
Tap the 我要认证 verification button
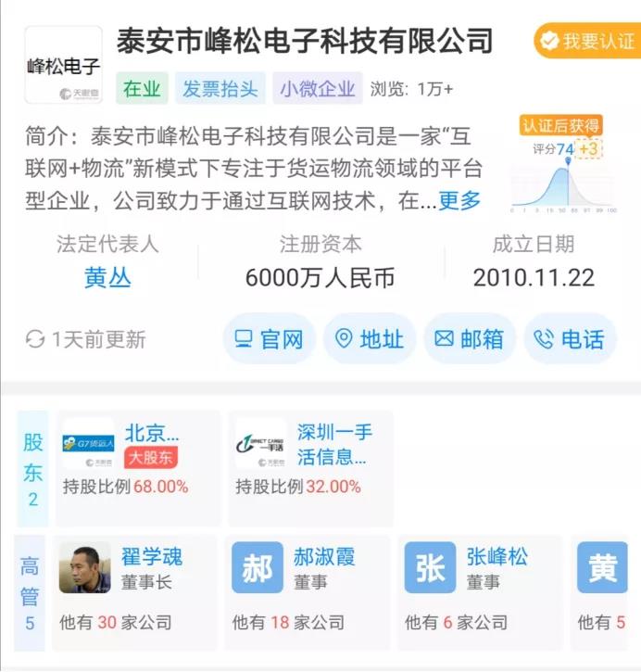click(x=587, y=41)
